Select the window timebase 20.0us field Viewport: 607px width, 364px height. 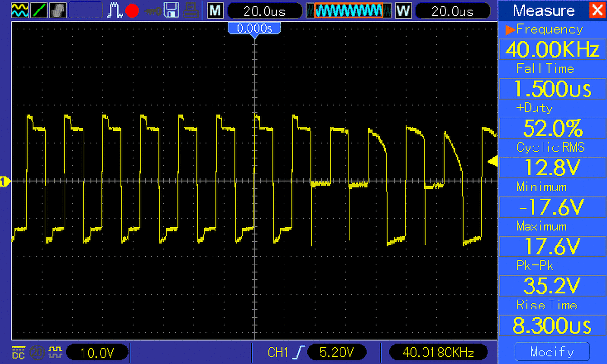[452, 10]
